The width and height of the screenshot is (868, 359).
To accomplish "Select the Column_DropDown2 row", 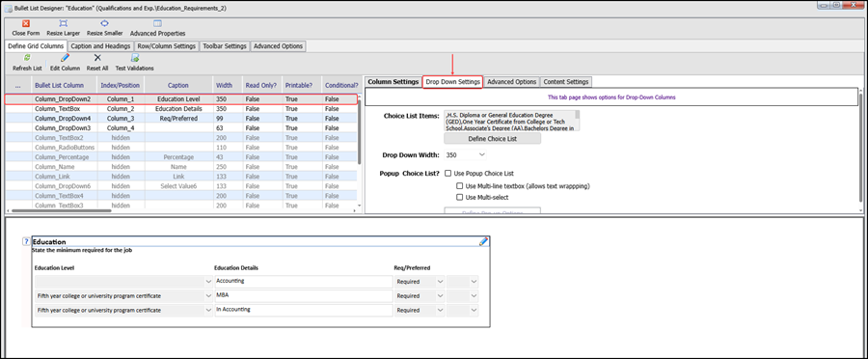I will (x=181, y=99).
